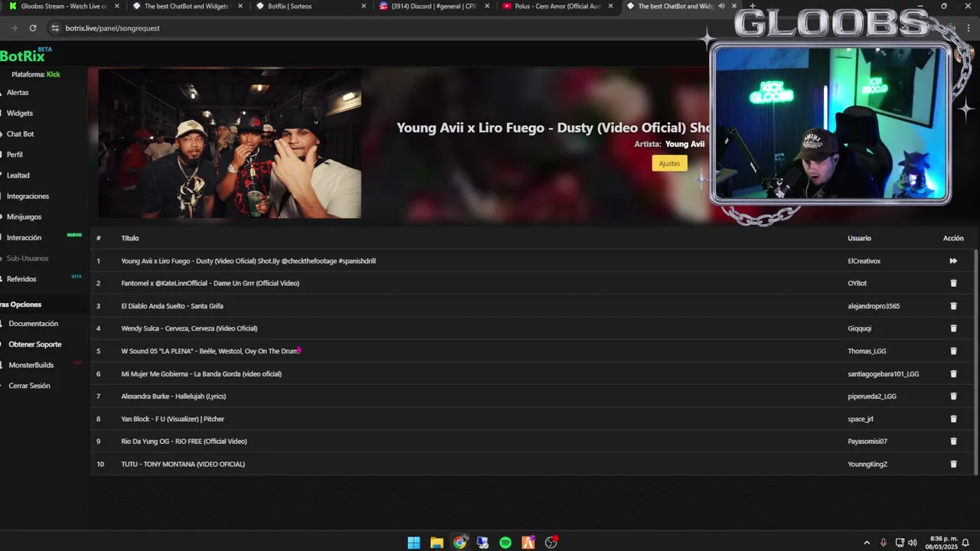Image resolution: width=980 pixels, height=551 pixels.
Task: Skip the current song in the Young Avii row
Action: (x=953, y=261)
